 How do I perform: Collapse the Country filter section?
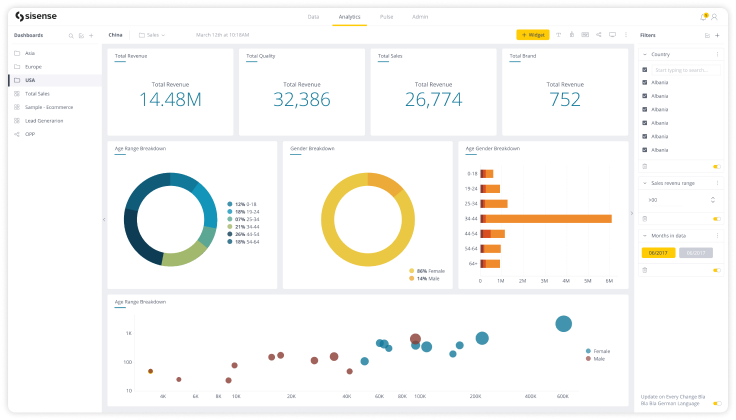tap(643, 54)
